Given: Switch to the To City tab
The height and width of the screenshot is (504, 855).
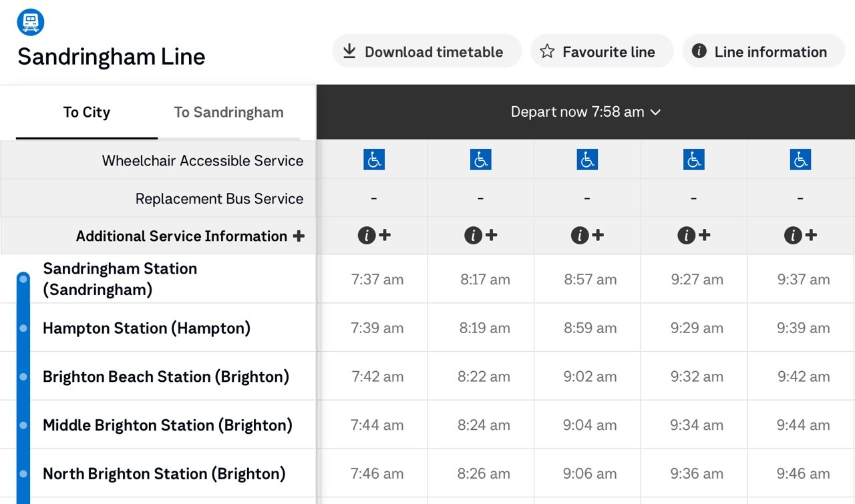Looking at the screenshot, I should click(86, 112).
